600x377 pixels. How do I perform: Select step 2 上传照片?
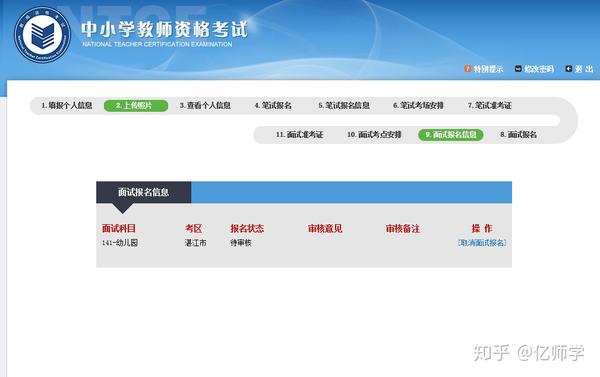(136, 106)
